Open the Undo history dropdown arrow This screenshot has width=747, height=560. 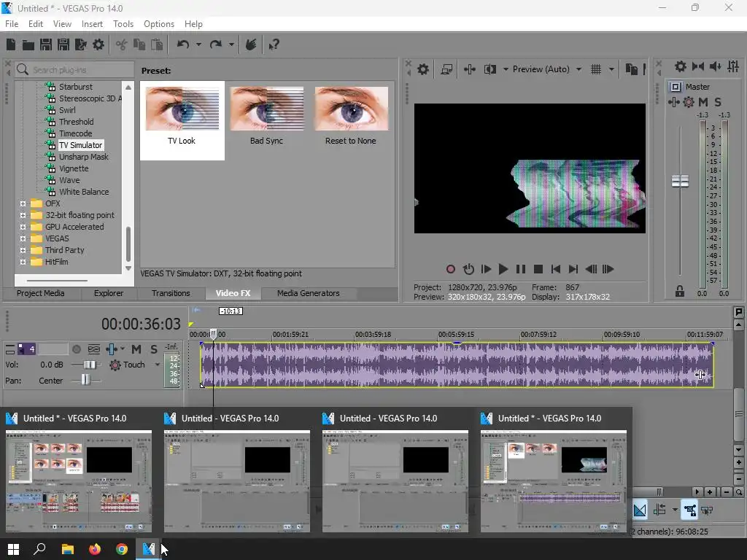[x=198, y=44]
